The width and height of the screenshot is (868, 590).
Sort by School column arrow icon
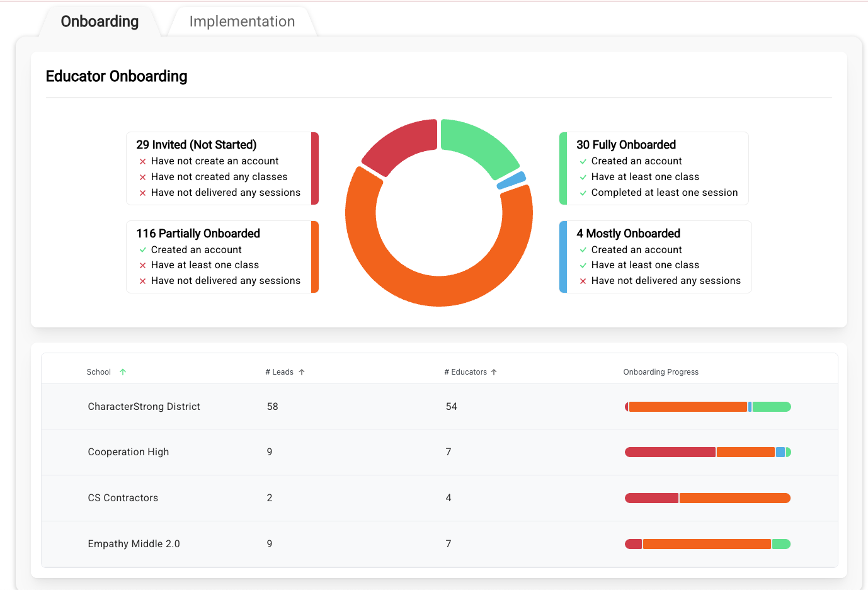[123, 372]
